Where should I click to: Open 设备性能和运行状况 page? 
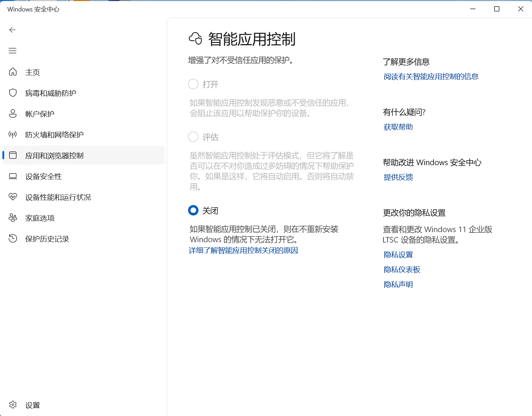[58, 197]
